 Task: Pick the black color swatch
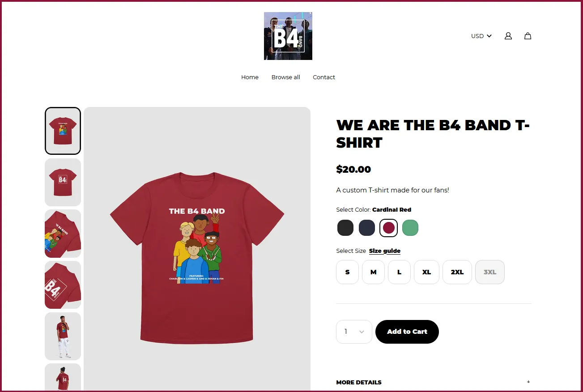pyautogui.click(x=345, y=228)
